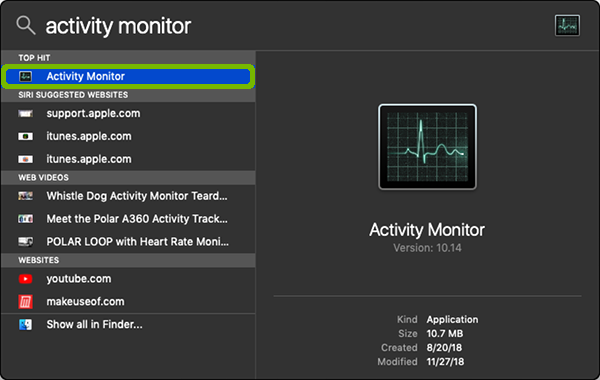Click the icon beside the second itunes.apple.com

[26, 159]
